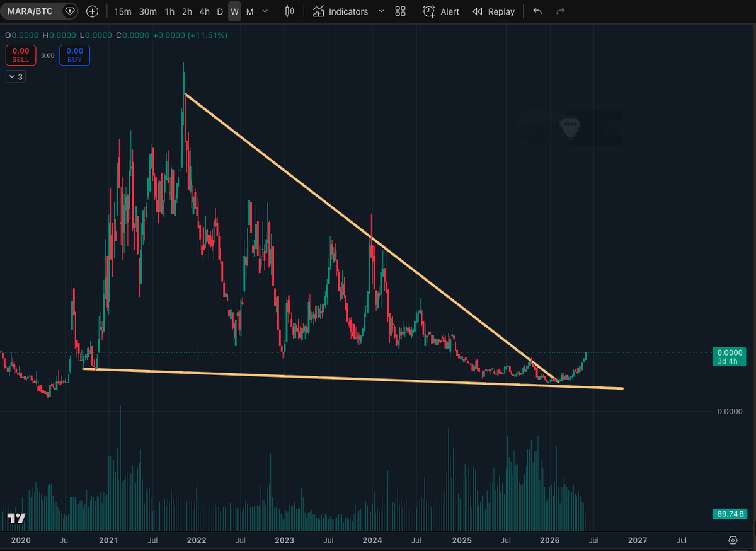
Task: Choose the 4h timeframe
Action: tap(205, 11)
